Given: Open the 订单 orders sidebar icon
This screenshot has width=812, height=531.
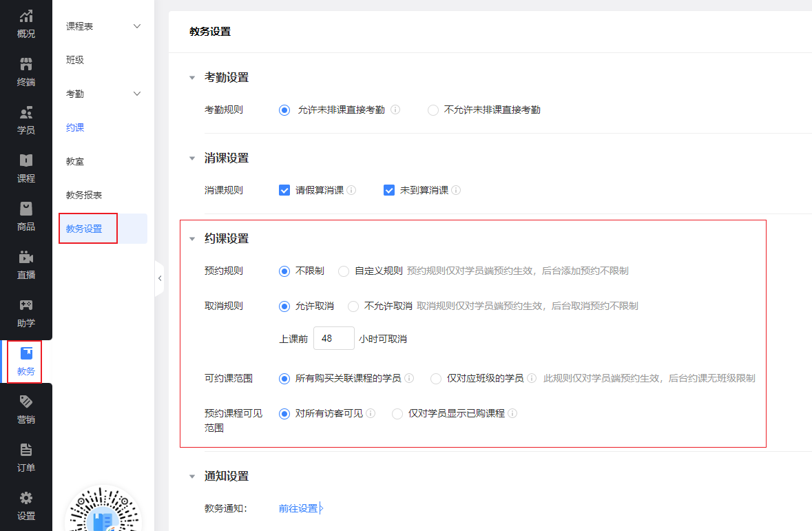Looking at the screenshot, I should 26,457.
